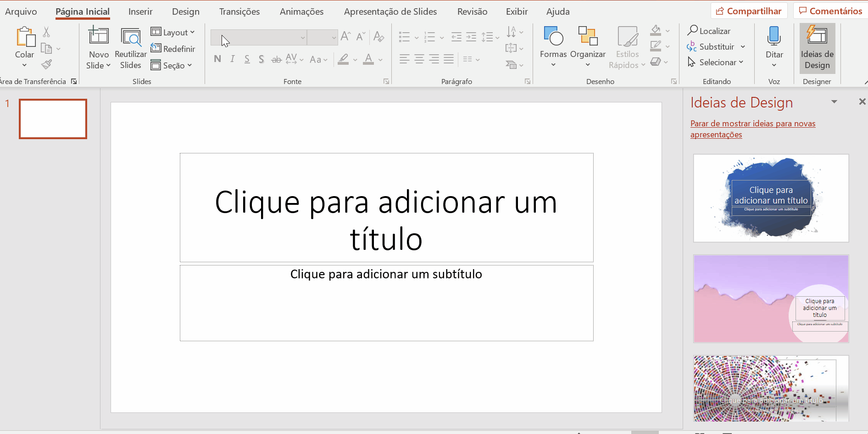Open the Arquivo menu
The width and height of the screenshot is (868, 434).
21,11
